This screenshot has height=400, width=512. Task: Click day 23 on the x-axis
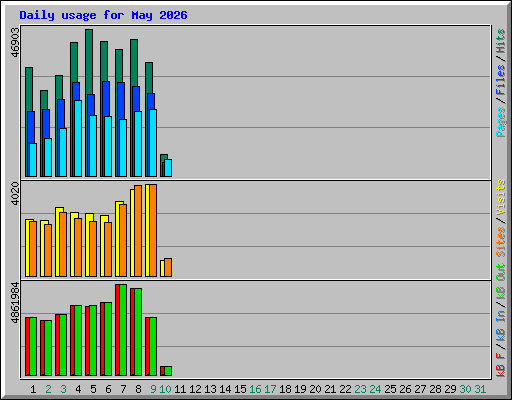(x=360, y=389)
